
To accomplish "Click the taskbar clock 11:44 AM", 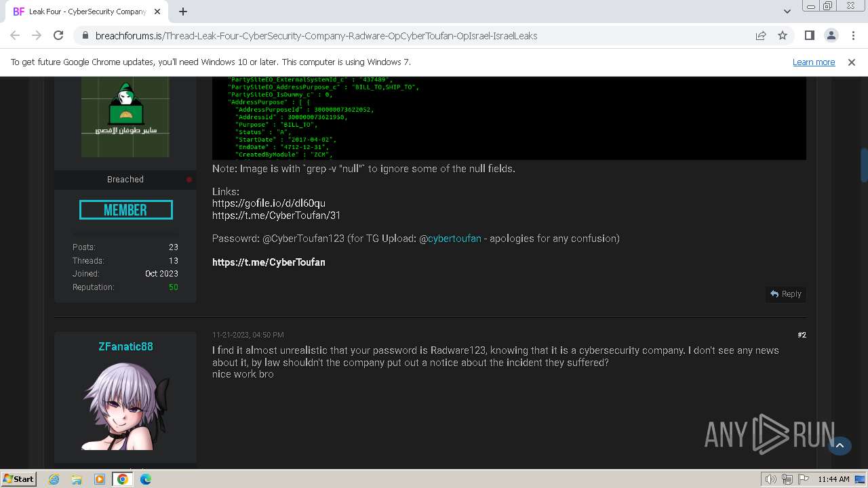I will (x=833, y=479).
